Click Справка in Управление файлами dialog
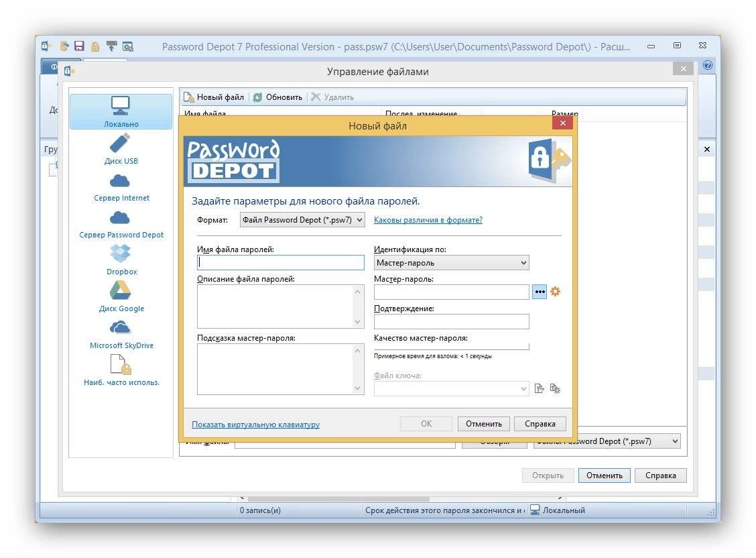The width and height of the screenshot is (756, 558). point(661,476)
